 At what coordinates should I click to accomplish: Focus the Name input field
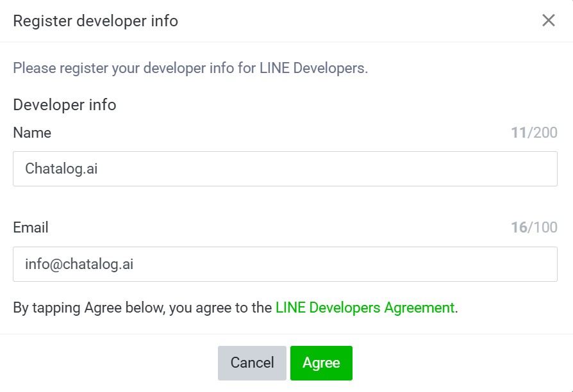click(x=285, y=168)
